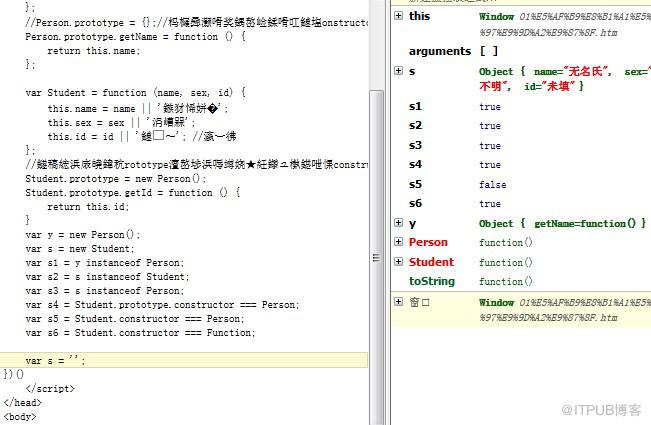Select the s2 variable row
Screen dimensions: 651x425
pos(521,125)
